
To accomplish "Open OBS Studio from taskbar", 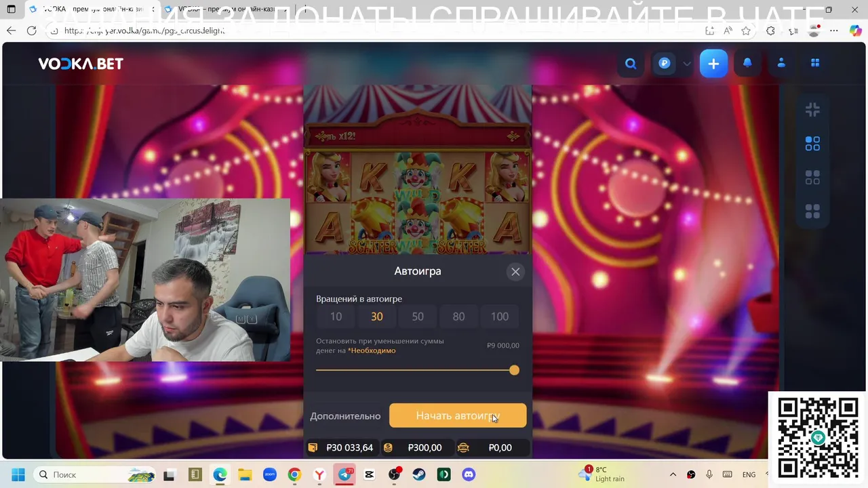I will coord(394,474).
